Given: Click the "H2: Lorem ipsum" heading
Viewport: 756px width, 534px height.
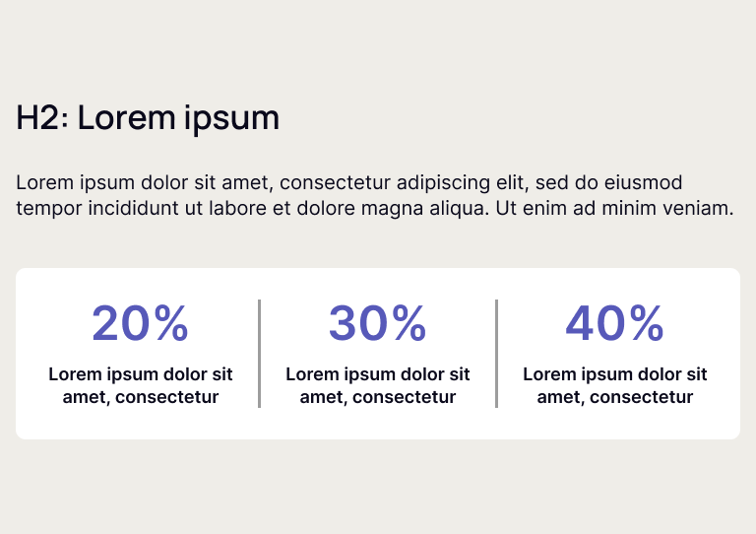Looking at the screenshot, I should [x=148, y=118].
